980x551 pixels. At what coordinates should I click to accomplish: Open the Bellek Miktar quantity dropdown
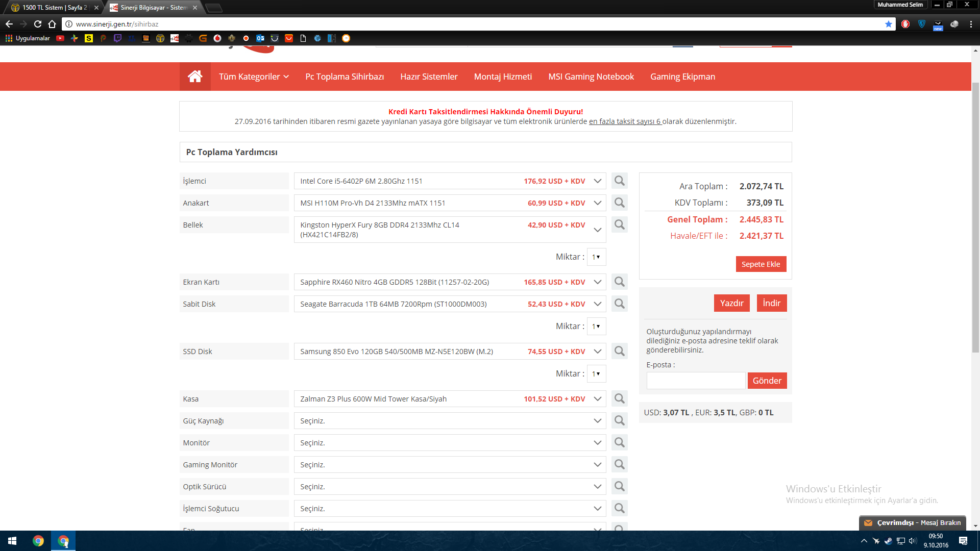(x=596, y=257)
